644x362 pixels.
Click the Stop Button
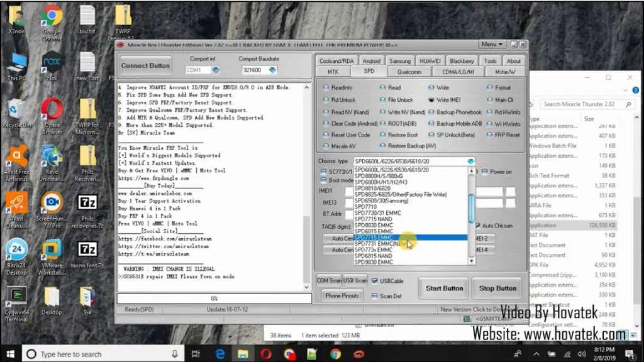[498, 288]
